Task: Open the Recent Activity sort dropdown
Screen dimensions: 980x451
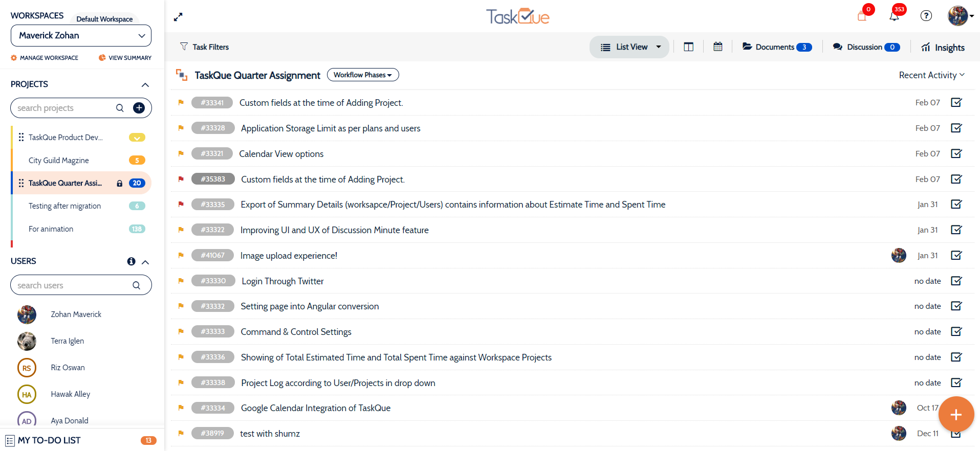Action: (931, 75)
